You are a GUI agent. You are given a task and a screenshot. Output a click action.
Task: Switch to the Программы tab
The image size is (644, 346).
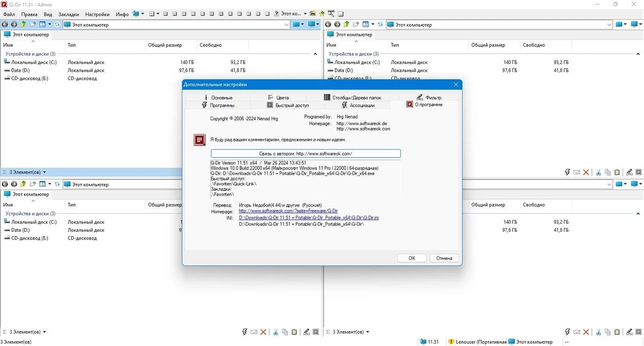pos(218,105)
